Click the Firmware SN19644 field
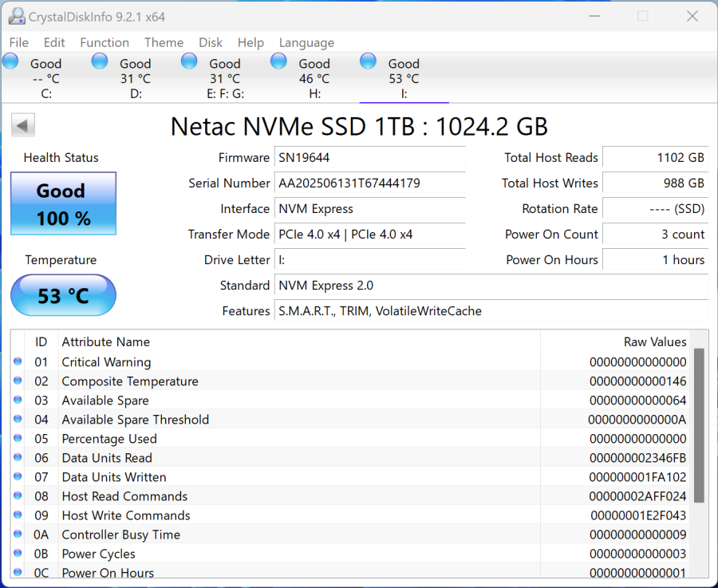 pos(369,158)
